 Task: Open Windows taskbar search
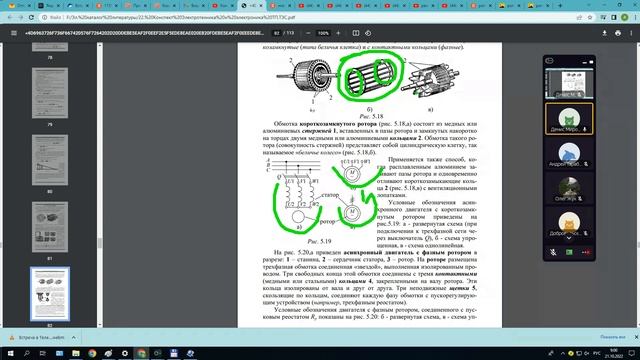tap(27, 353)
